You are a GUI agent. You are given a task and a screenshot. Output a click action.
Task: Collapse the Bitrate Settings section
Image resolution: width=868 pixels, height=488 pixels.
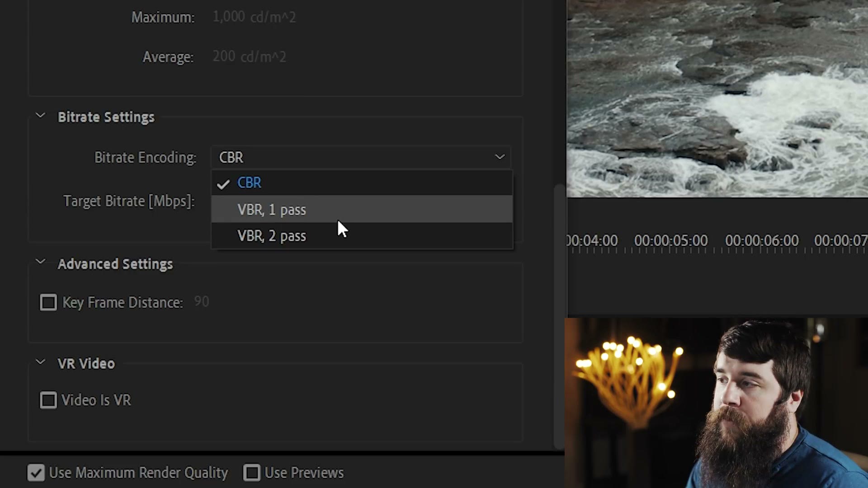pyautogui.click(x=40, y=116)
